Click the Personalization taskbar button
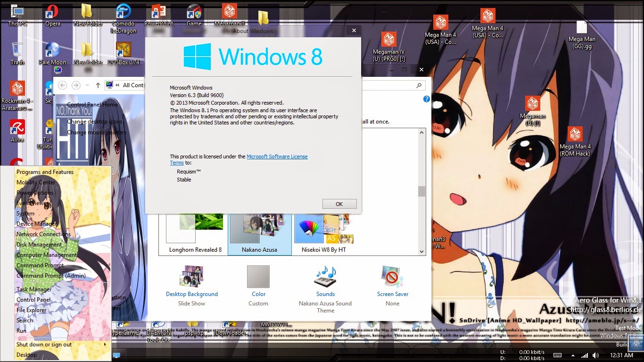Image resolution: width=644 pixels, height=362 pixels. click(116, 354)
